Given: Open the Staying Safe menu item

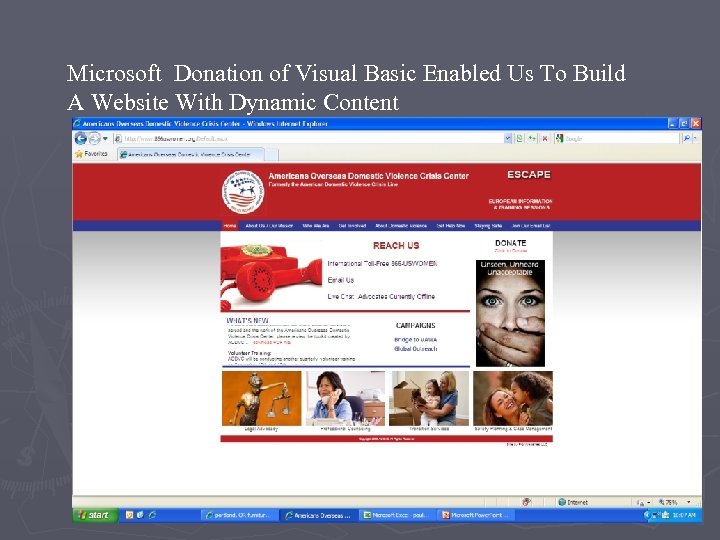Looking at the screenshot, I should (x=488, y=226).
